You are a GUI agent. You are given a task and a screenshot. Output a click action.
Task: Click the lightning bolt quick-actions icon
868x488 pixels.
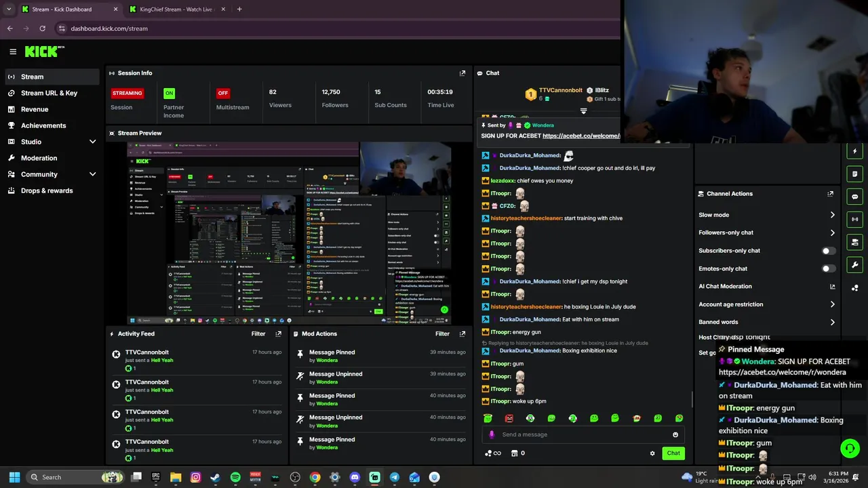point(854,151)
